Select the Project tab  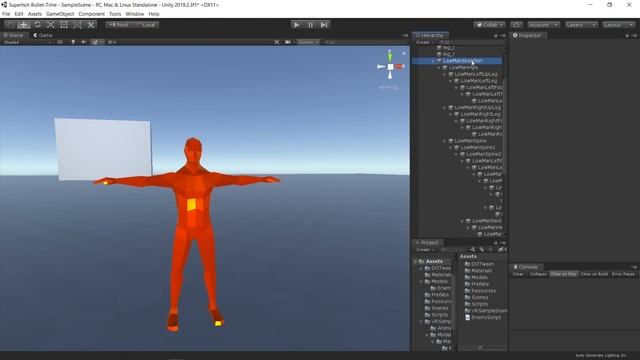(427, 242)
